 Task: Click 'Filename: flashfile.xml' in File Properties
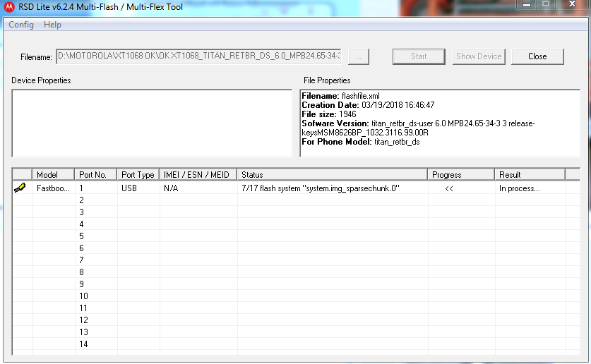341,96
